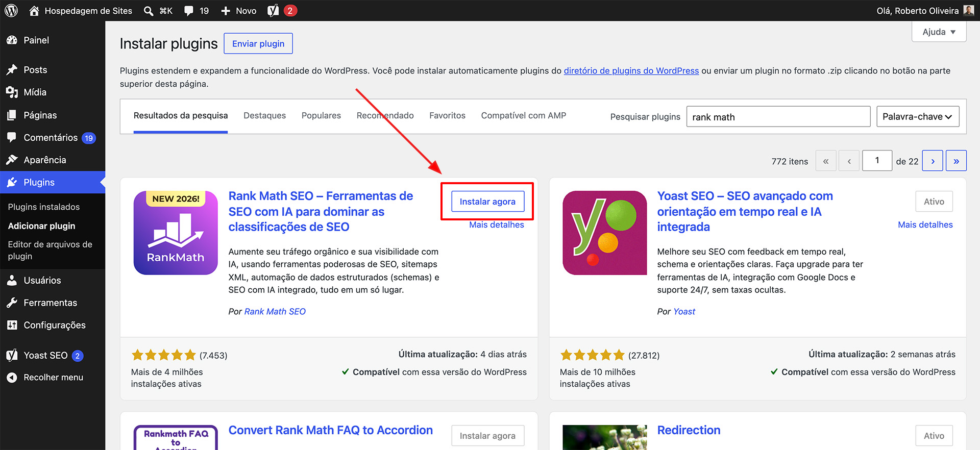Click the Ferramentas wrench icon
The width and height of the screenshot is (980, 450).
(x=12, y=303)
